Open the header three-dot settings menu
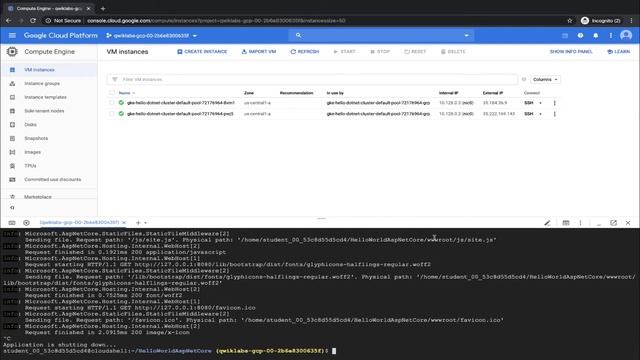 611,36
